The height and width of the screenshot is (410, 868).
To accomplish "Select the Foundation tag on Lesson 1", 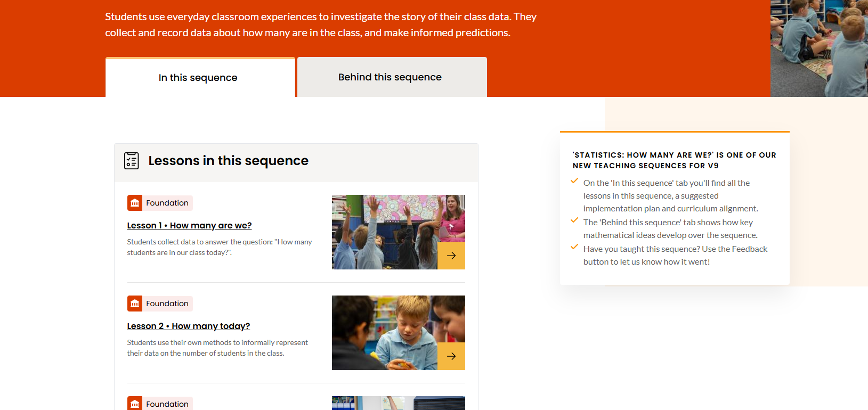I will (167, 203).
